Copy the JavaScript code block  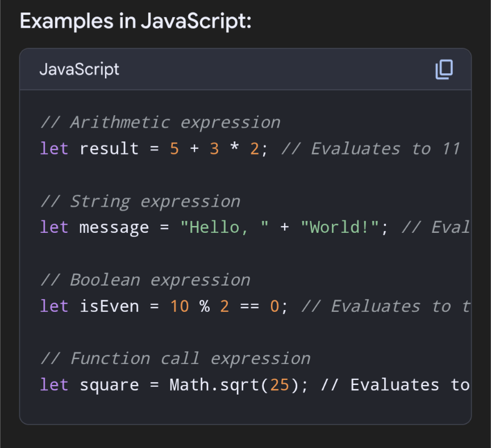[x=444, y=69]
